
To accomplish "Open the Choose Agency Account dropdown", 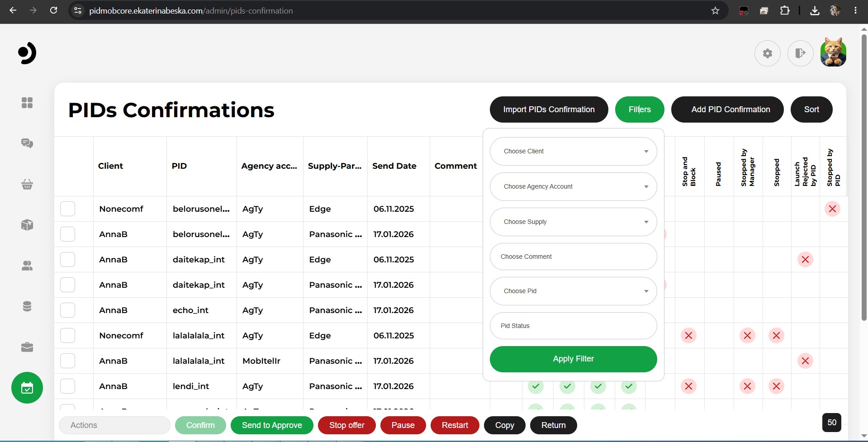I will pos(573,186).
